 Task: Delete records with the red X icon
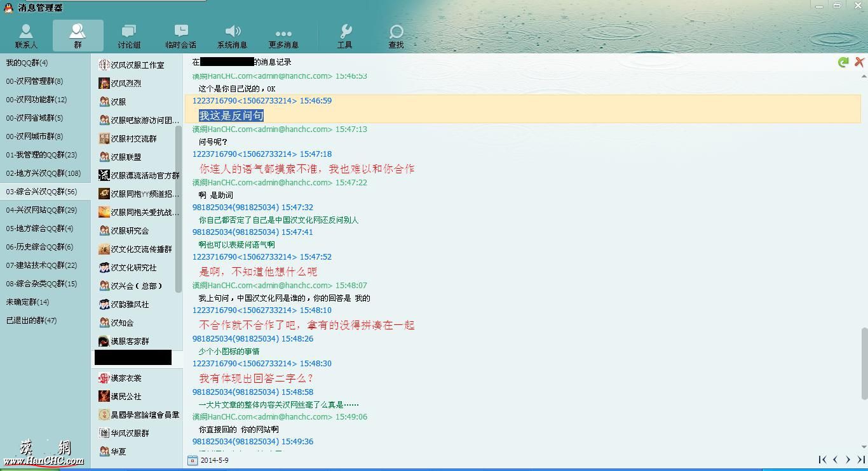[860, 62]
